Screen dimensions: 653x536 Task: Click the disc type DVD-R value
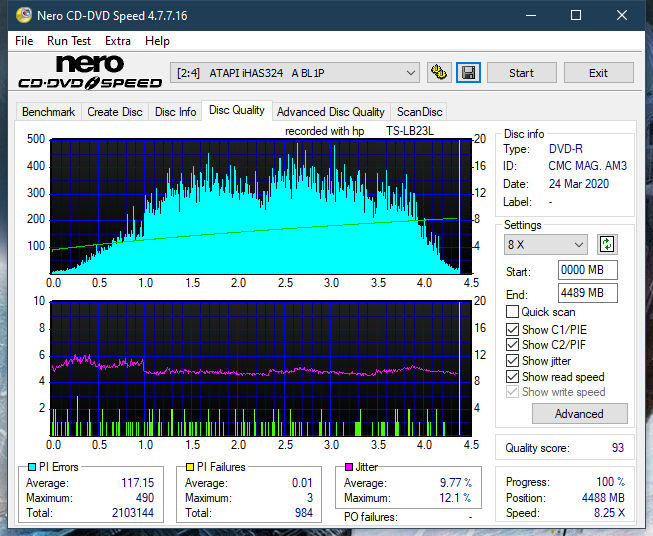(x=566, y=149)
